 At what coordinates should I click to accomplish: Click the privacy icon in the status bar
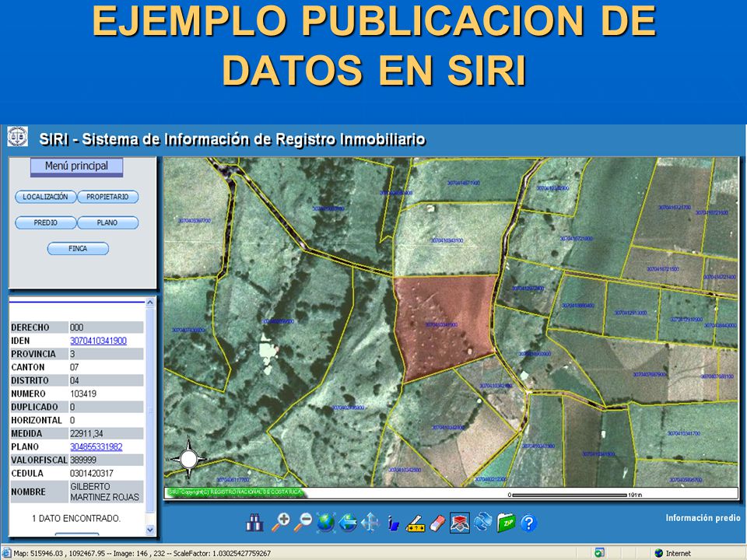click(599, 553)
